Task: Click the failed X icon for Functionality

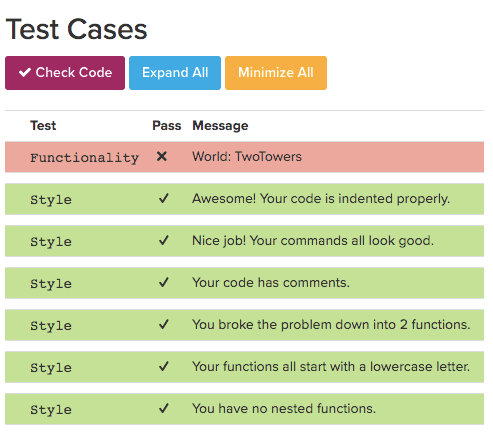Action: 162,156
